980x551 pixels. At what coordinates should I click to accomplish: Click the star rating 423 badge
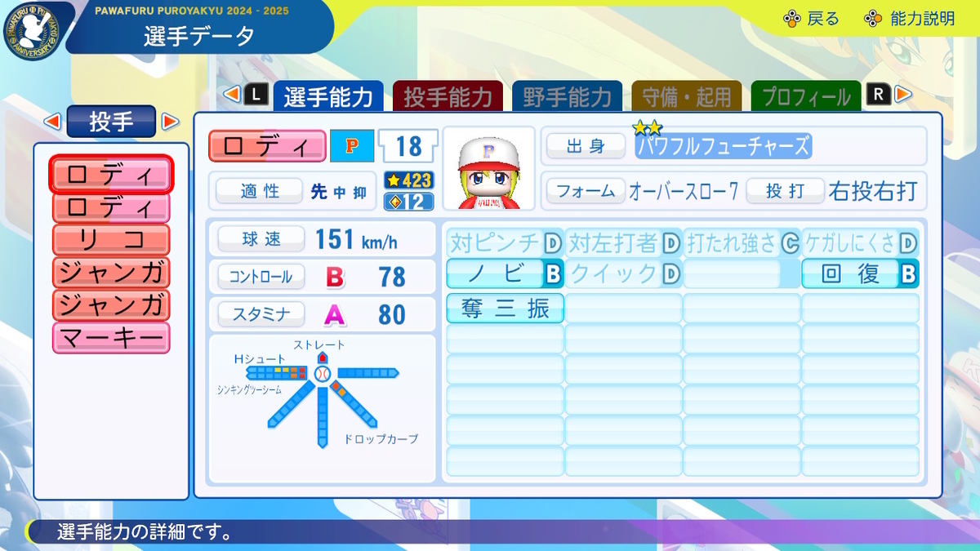[408, 180]
